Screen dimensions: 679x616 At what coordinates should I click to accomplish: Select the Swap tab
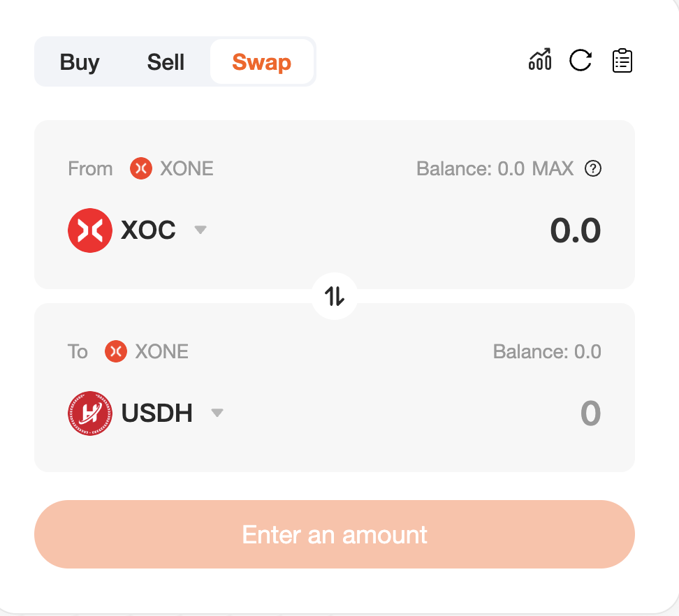point(261,62)
